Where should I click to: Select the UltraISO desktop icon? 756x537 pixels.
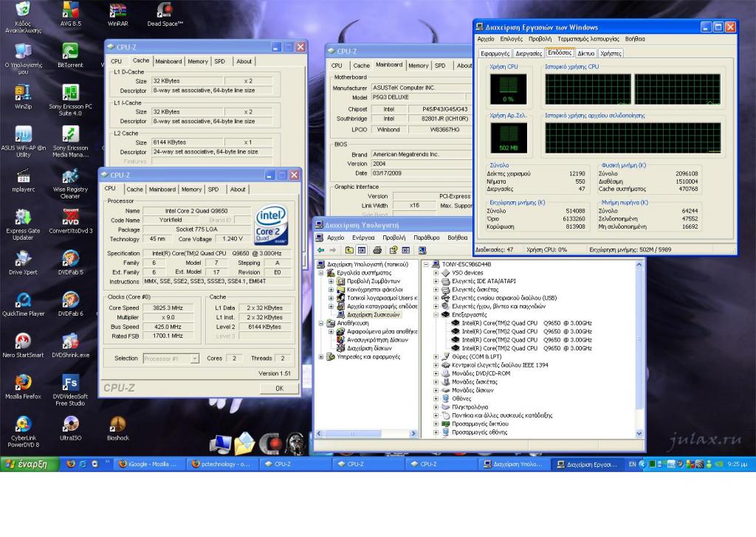tap(70, 428)
